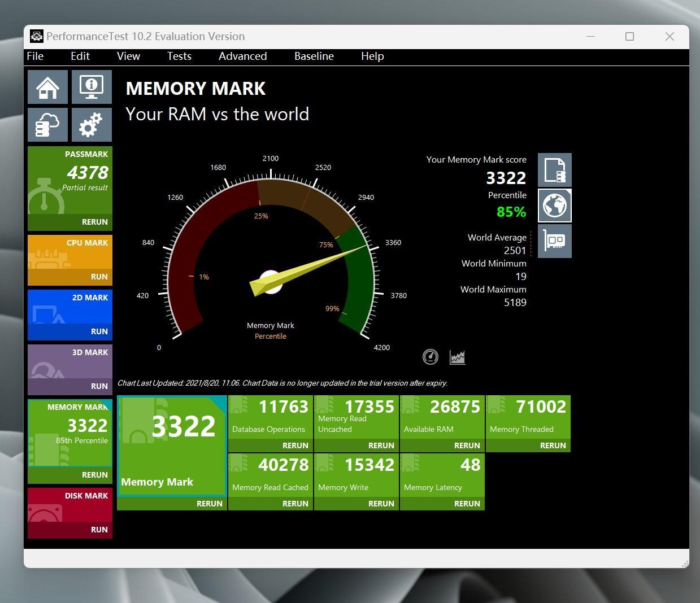
Task: Maximize the PerformanceTest window
Action: (629, 37)
